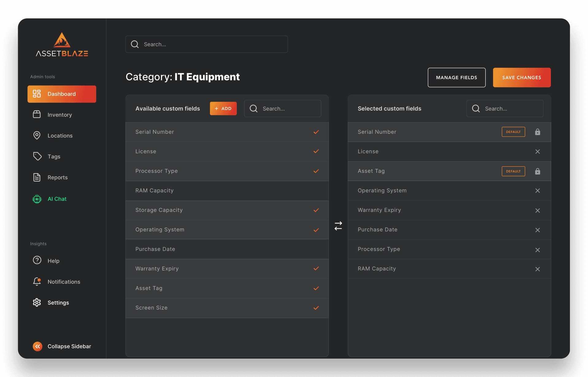The image size is (588, 377).
Task: Click the Reports document icon
Action: (x=37, y=177)
